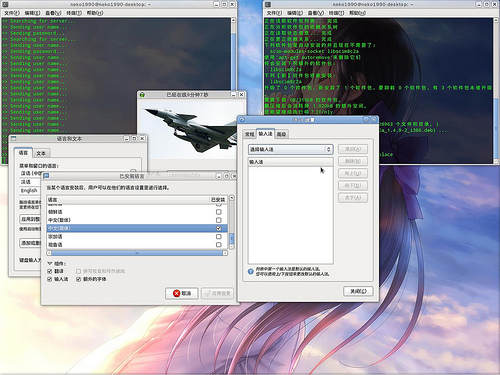This screenshot has width=500, height=375.
Task: Toggle the 中文(繁体) installed checkbox
Action: 219,220
